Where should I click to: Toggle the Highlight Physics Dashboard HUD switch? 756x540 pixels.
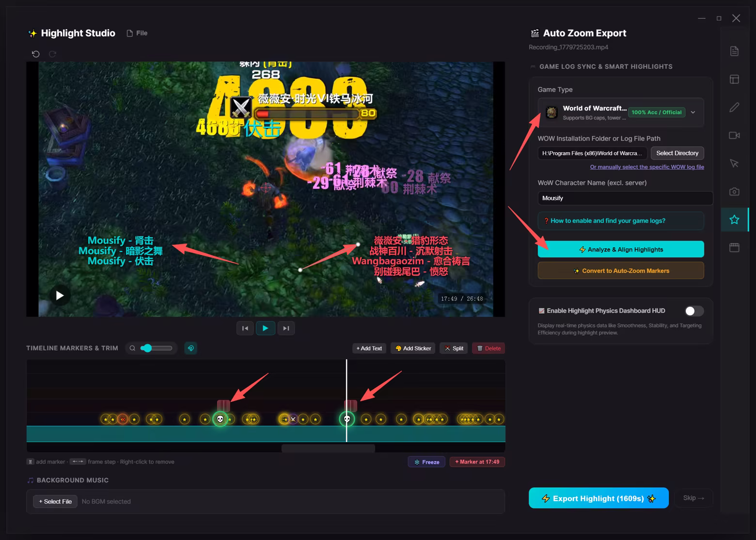(x=694, y=311)
